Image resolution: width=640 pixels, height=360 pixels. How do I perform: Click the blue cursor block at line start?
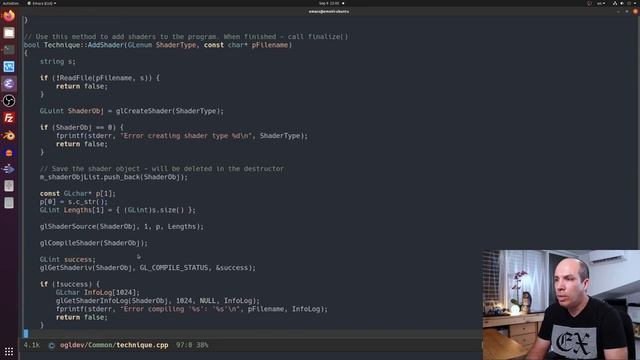click(x=26, y=333)
